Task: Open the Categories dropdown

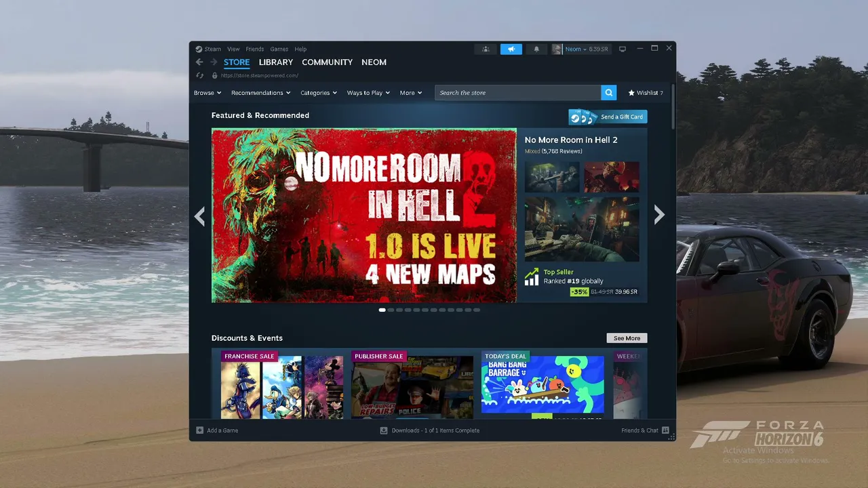Action: (319, 93)
